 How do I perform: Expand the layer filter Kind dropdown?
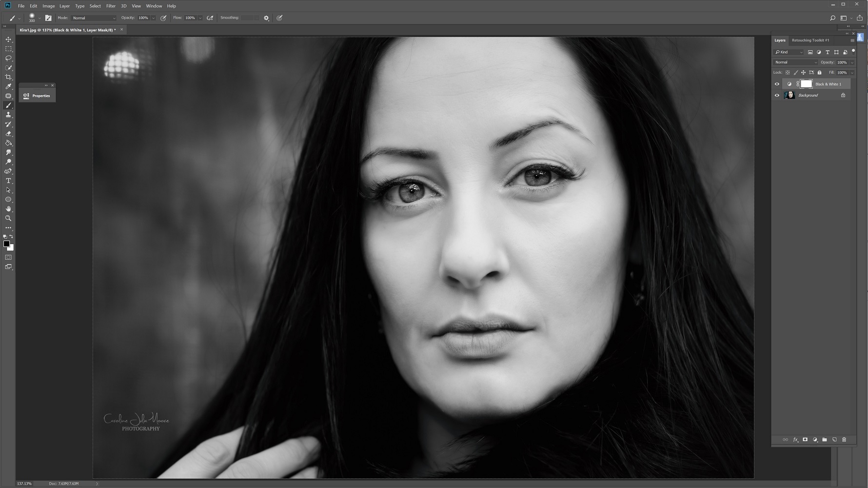coord(789,52)
